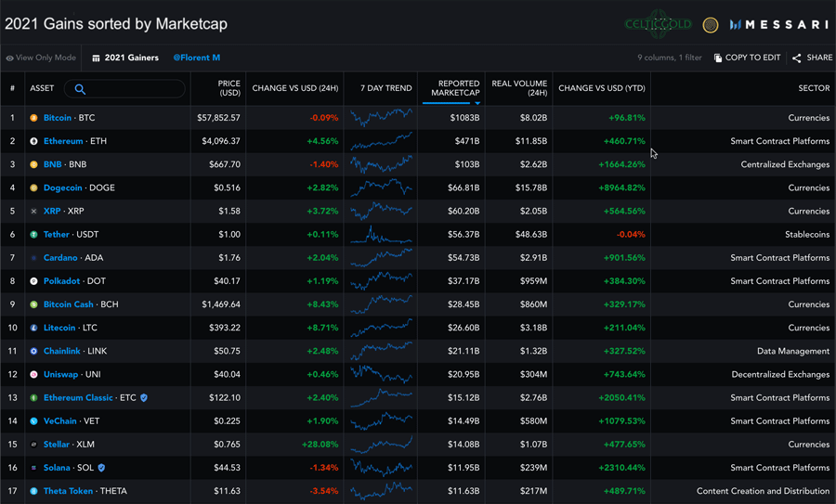Image resolution: width=836 pixels, height=504 pixels.
Task: Click the View Only Mode eye indicator
Action: pyautogui.click(x=10, y=58)
